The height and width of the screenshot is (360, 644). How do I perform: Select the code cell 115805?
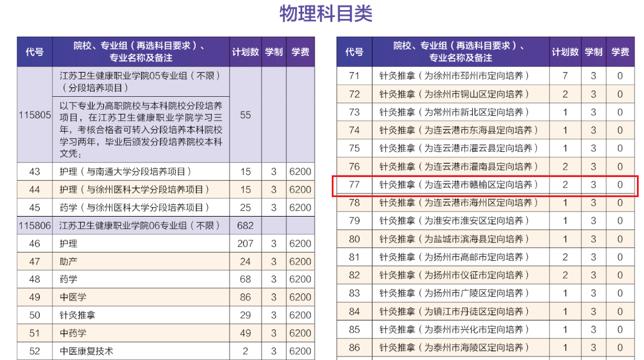pyautogui.click(x=35, y=115)
